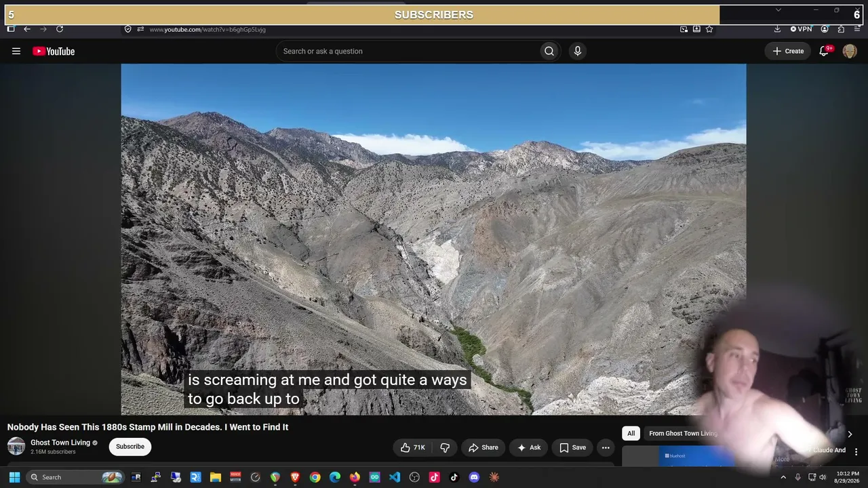
Task: Bookmark this page with the star icon
Action: (709, 29)
